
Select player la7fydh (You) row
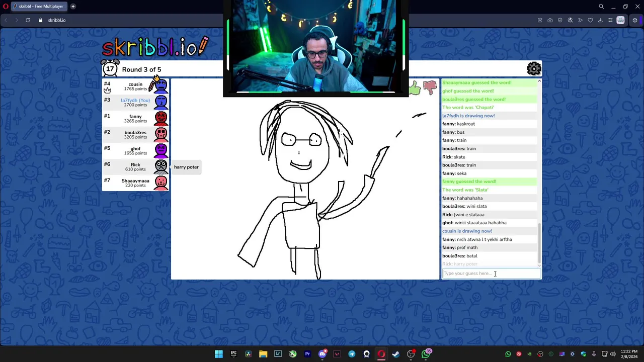135,103
